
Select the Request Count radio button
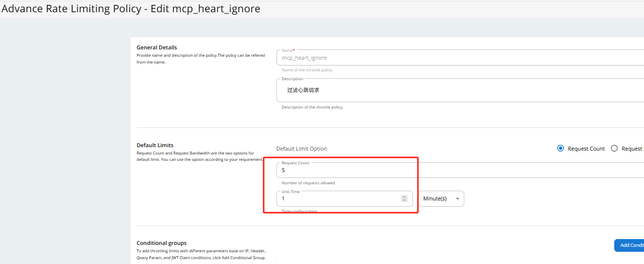click(x=561, y=149)
